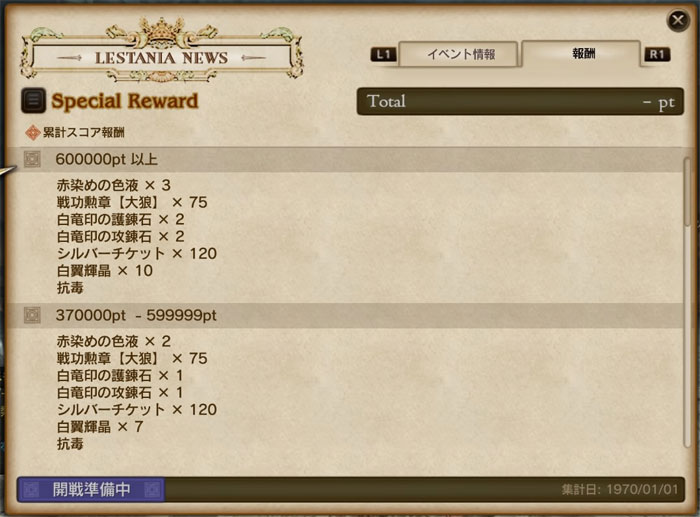Click the square icon beside 600000pt 以上
The width and height of the screenshot is (700, 517).
pos(32,159)
